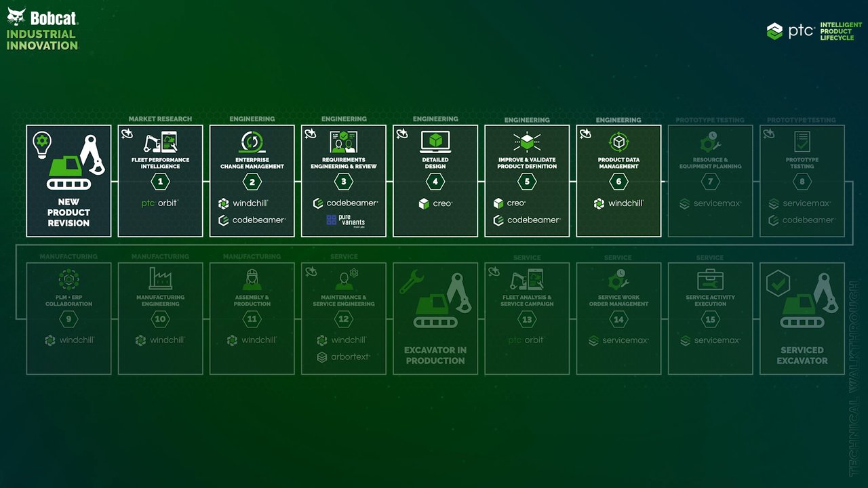Select the Prototype Testing checklist icon
Image resolution: width=868 pixels, height=488 pixels.
click(802, 142)
